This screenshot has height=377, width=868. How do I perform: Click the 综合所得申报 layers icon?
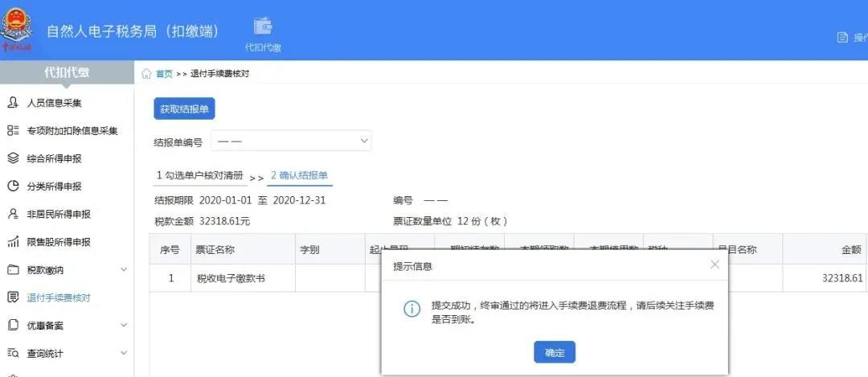(x=14, y=158)
